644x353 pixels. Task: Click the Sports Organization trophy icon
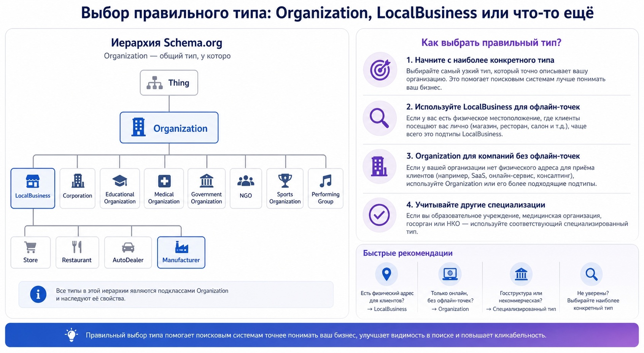(285, 181)
